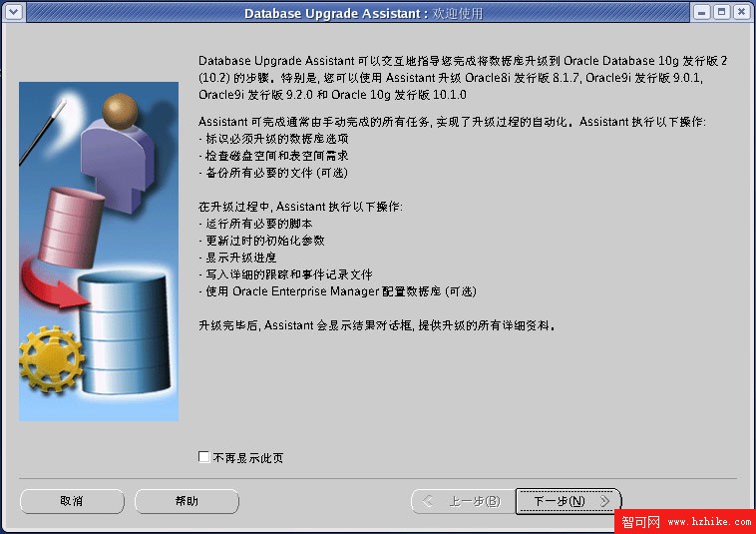Click the yellow gear icon in the illustration

[52, 359]
